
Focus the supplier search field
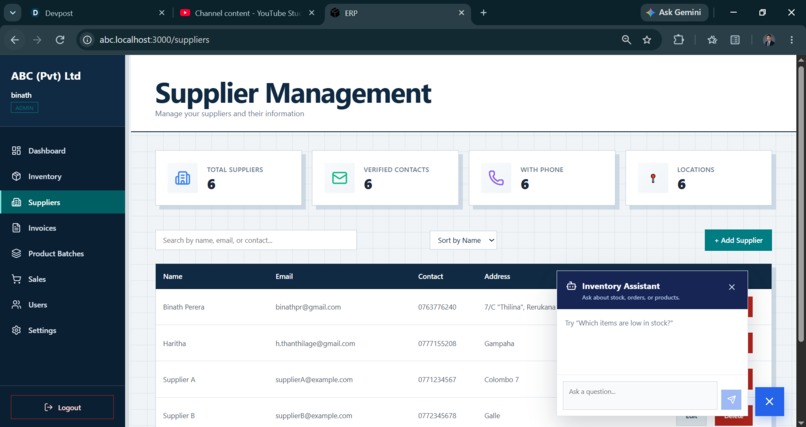pyautogui.click(x=255, y=240)
